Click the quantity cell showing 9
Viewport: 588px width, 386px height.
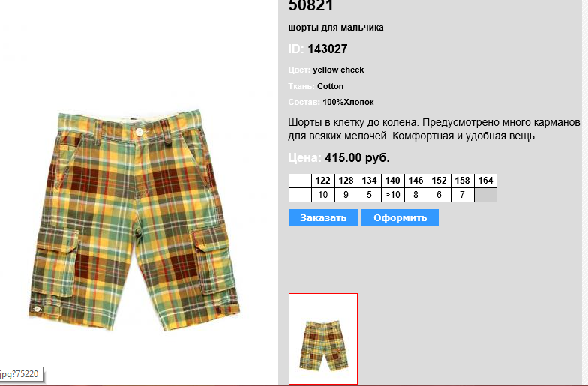346,195
